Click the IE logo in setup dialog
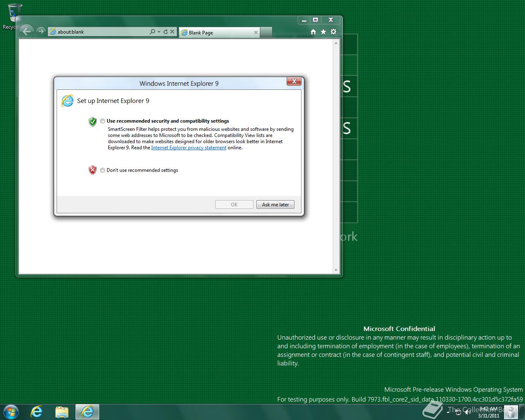 [x=67, y=100]
